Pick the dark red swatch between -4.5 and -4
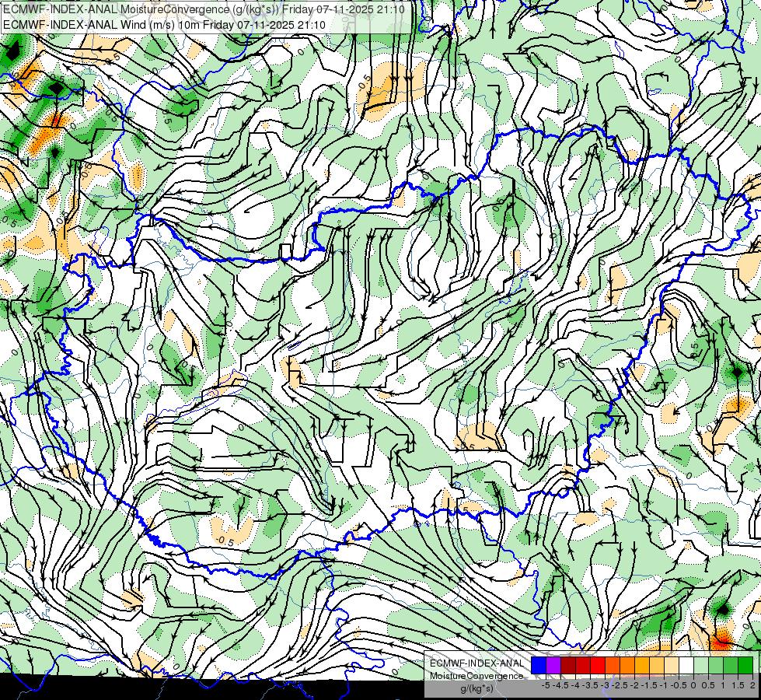 tap(568, 666)
